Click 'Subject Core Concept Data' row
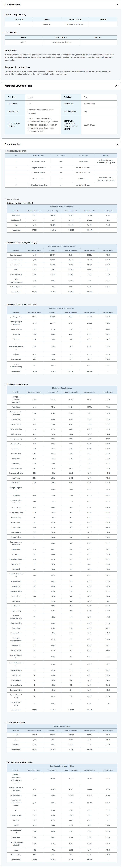 (x=38, y=185)
